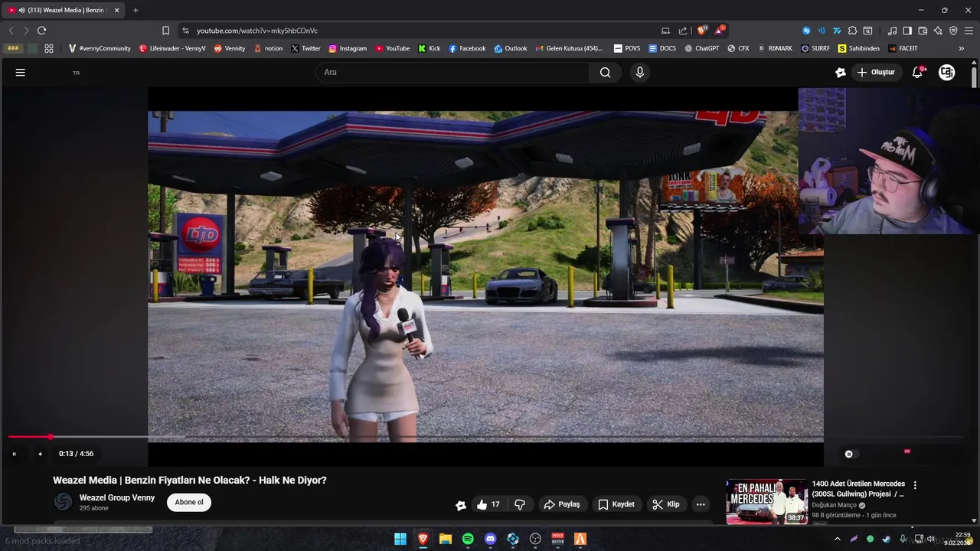
Task: Click the youtube.com address bar URL
Action: pos(256,31)
